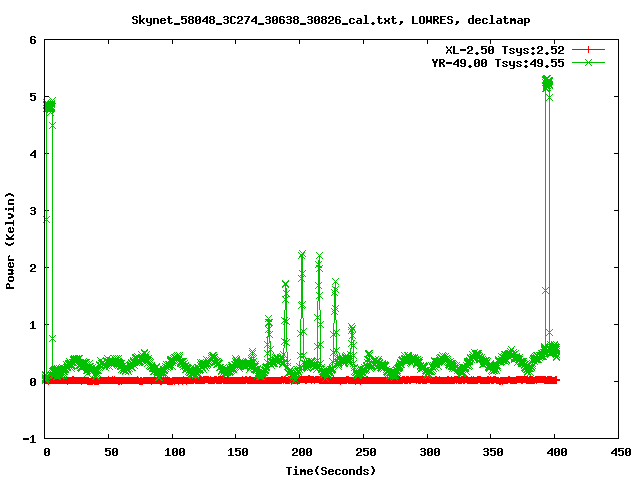Click x-axis tick label 300

pos(430,452)
